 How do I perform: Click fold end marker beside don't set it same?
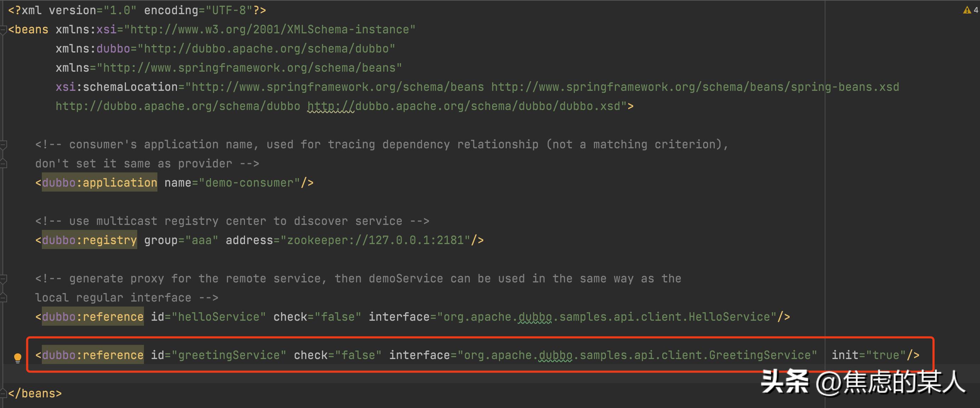tap(4, 164)
